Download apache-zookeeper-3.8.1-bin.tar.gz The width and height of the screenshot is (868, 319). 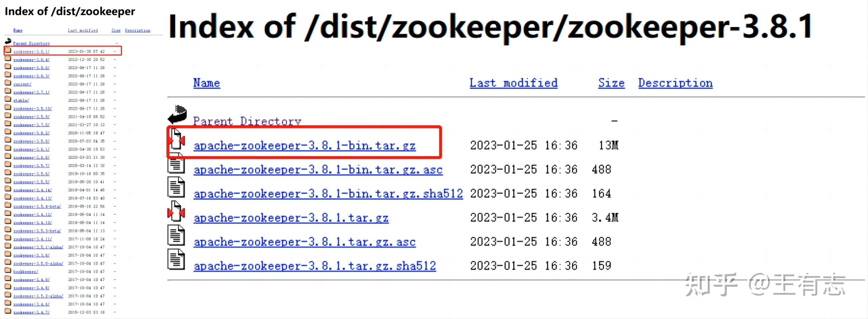[x=305, y=146]
